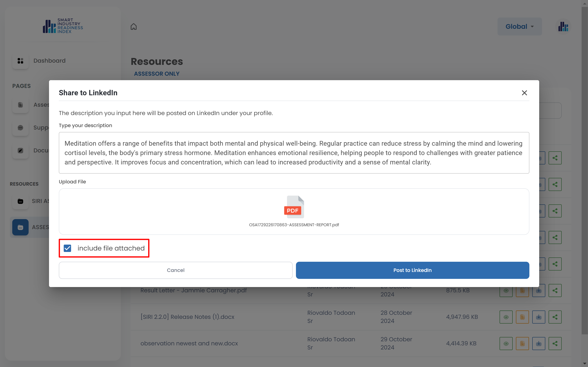
Task: Click the Smart Industry Readiness Index logo
Action: click(63, 26)
